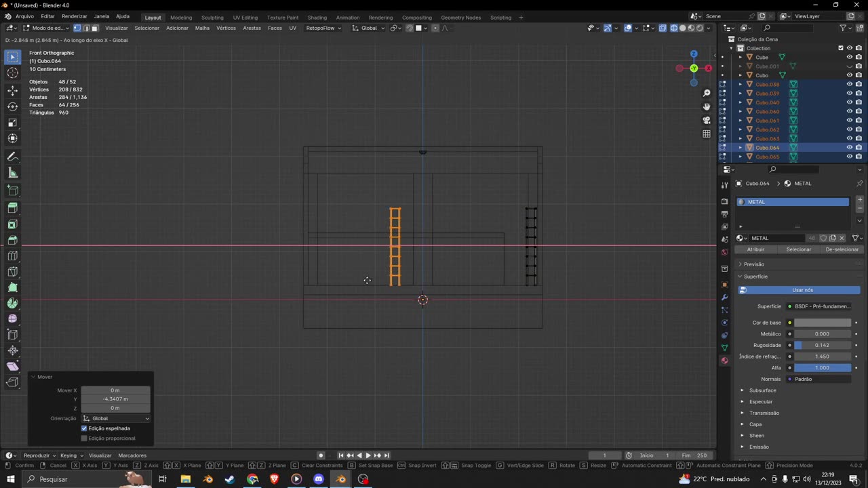
Task: Open the RetopoFlow dropdown
Action: pyautogui.click(x=323, y=28)
